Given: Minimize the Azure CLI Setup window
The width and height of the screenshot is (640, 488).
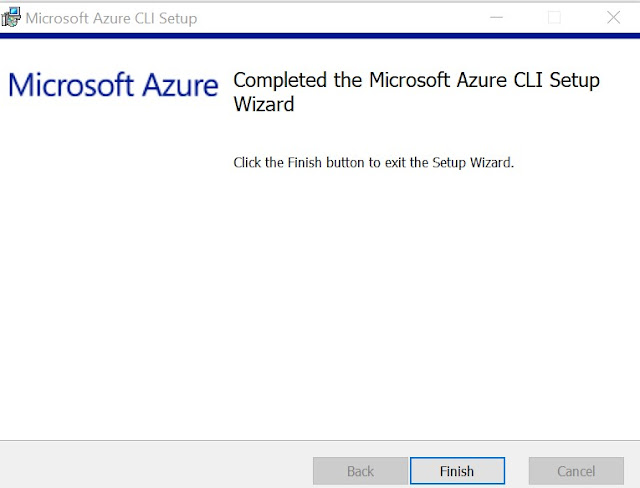Looking at the screenshot, I should (x=496, y=17).
